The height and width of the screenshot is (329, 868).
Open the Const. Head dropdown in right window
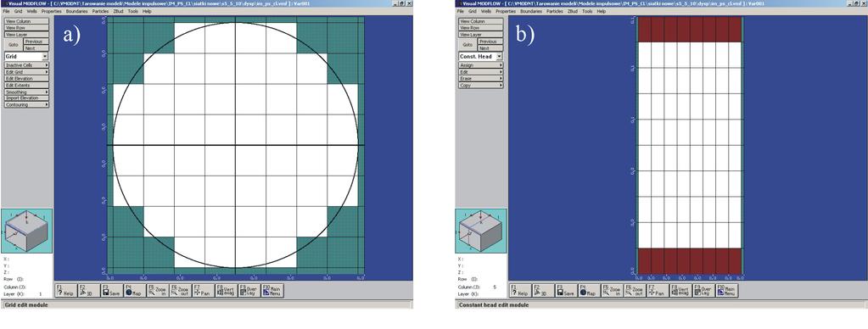[499, 57]
